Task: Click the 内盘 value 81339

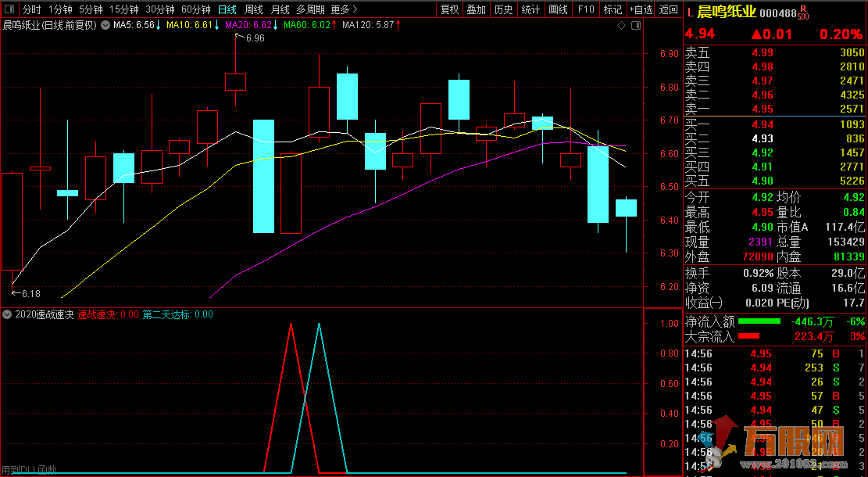Action: pos(849,257)
